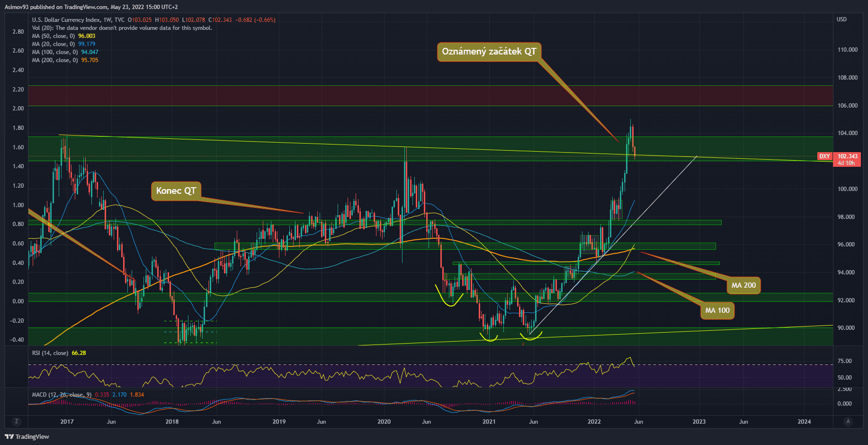The width and height of the screenshot is (868, 445).
Task: Select the 'MA 100' callout annotation
Action: pos(717,310)
